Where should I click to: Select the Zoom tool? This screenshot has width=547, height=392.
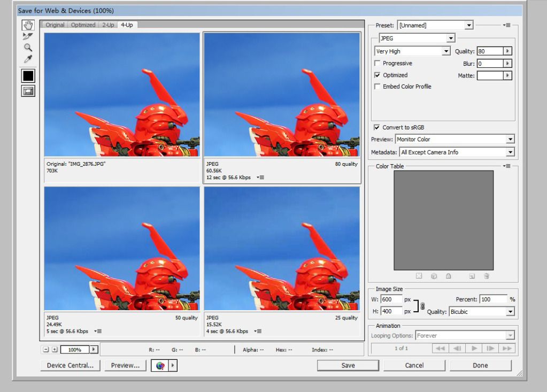[28, 48]
